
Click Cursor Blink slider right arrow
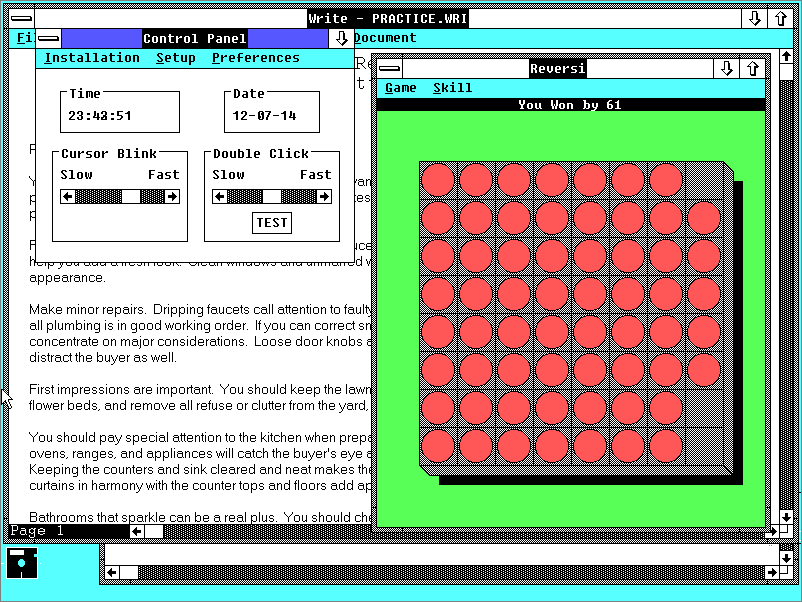[x=172, y=196]
